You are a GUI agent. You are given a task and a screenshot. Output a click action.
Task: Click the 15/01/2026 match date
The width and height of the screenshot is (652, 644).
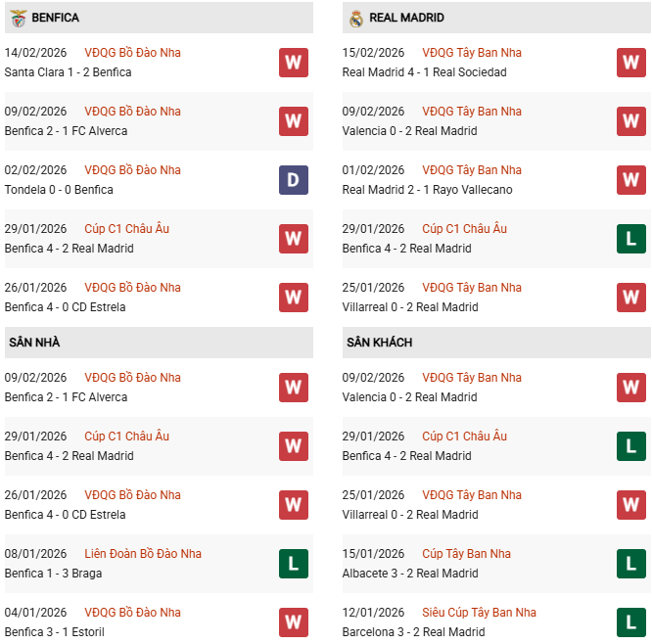[373, 554]
